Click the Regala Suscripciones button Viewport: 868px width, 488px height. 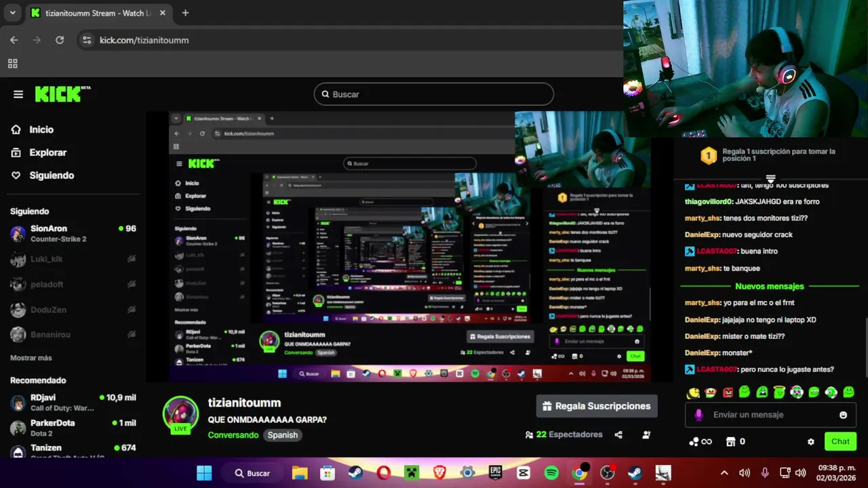[x=597, y=406]
